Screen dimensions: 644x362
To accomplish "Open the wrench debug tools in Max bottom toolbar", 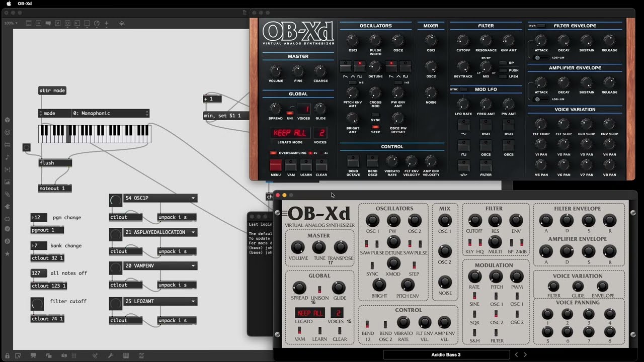I will tap(111, 355).
